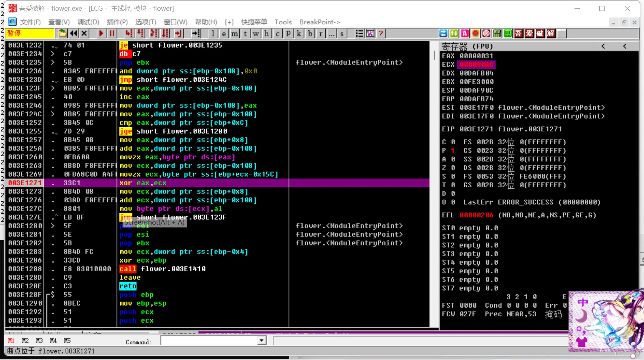644x360 pixels.
Task: Click the Step Over toolbar icon
Action: coord(140,33)
